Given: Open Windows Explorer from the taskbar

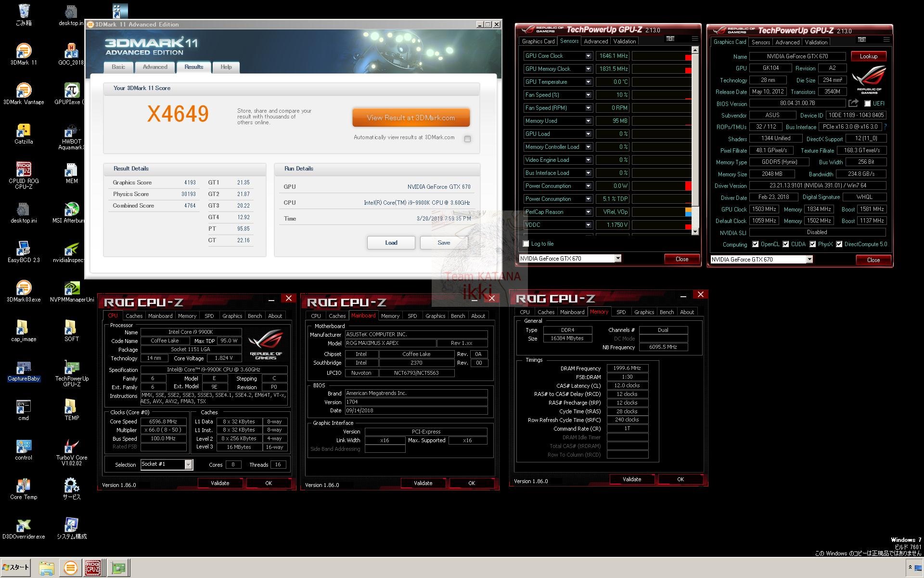Looking at the screenshot, I should point(47,568).
